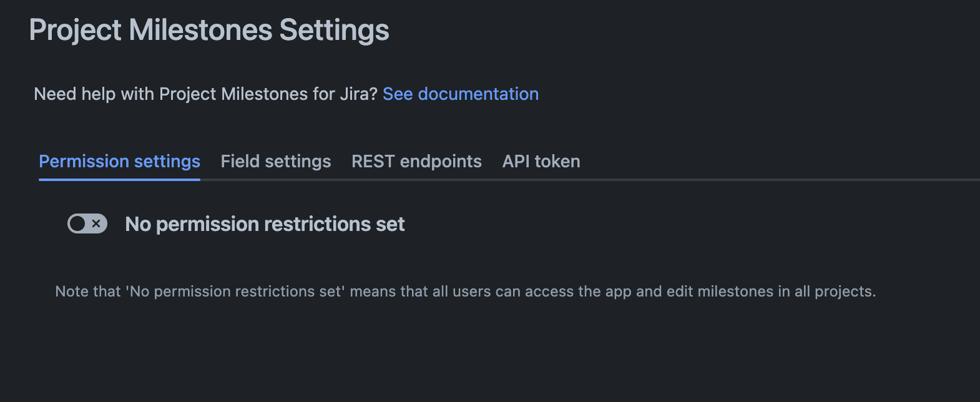The width and height of the screenshot is (980, 402).
Task: Open the See documentation link
Action: [x=460, y=94]
